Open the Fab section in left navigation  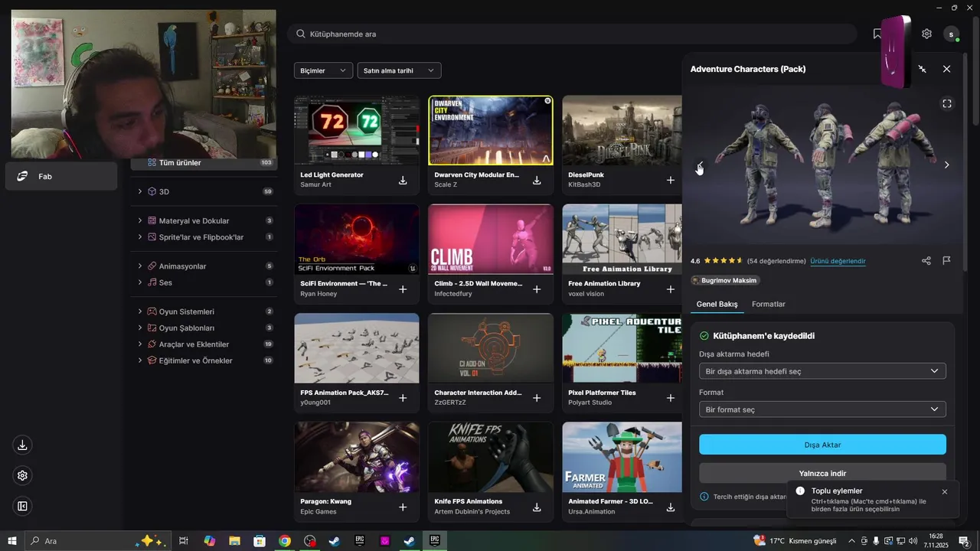point(61,176)
